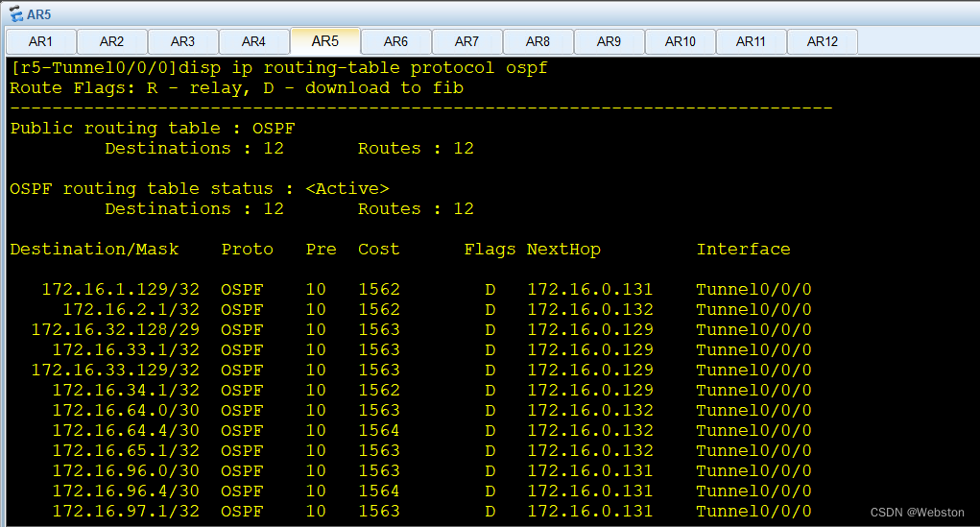
Task: Click the D flag in 172.16.65.1/32 row
Action: [490, 451]
